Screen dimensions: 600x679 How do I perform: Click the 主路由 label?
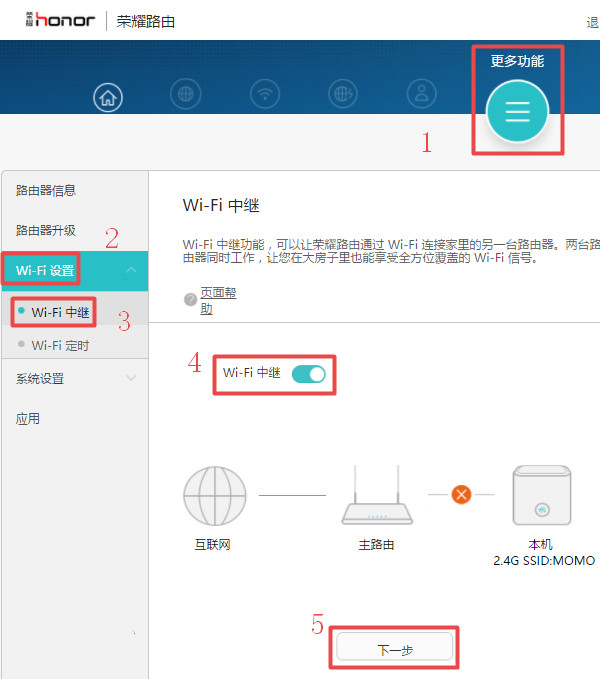click(x=376, y=544)
